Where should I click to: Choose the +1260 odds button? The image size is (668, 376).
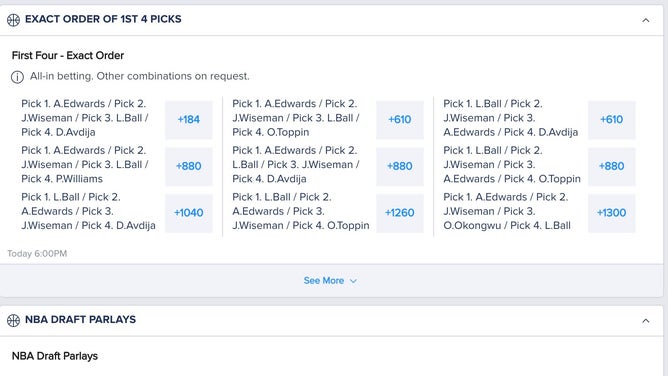pos(400,213)
